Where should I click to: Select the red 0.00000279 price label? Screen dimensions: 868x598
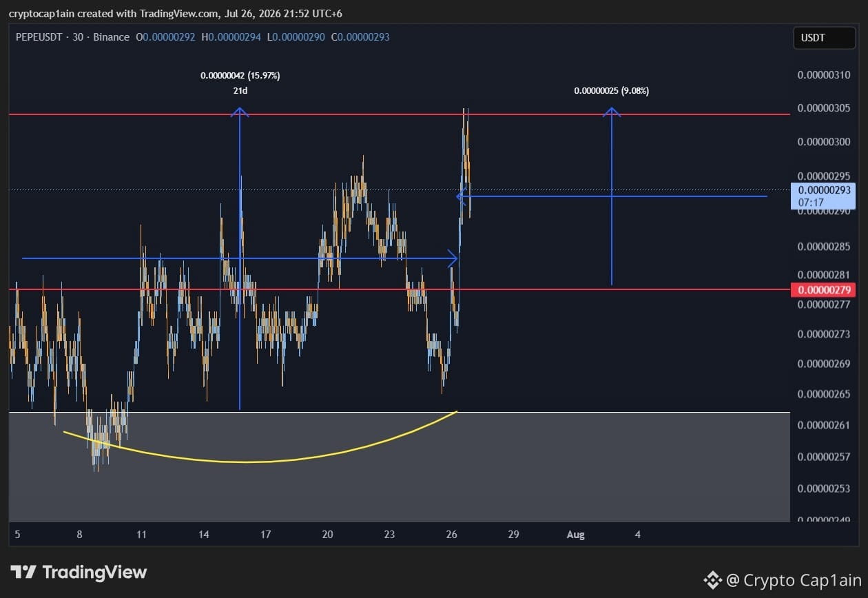[x=823, y=289]
